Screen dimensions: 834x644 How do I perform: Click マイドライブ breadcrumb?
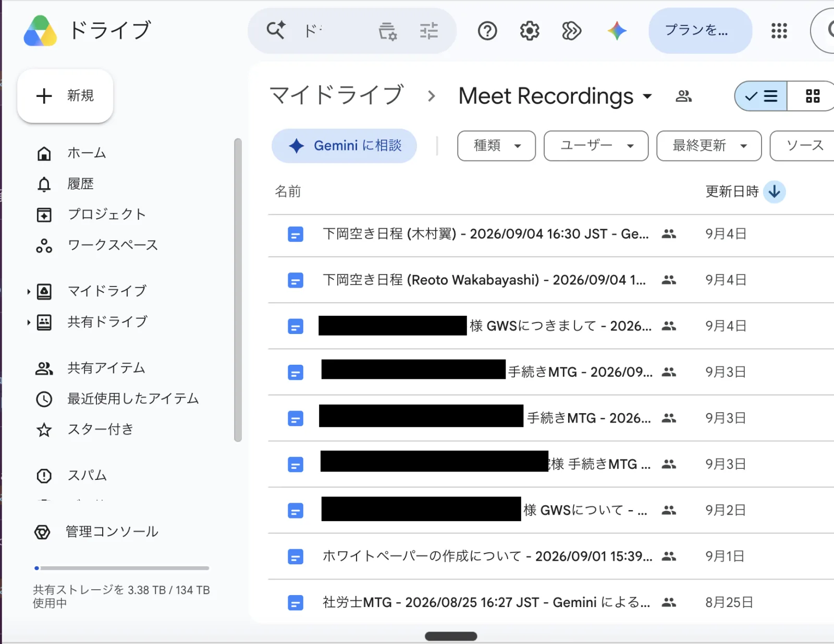(336, 96)
